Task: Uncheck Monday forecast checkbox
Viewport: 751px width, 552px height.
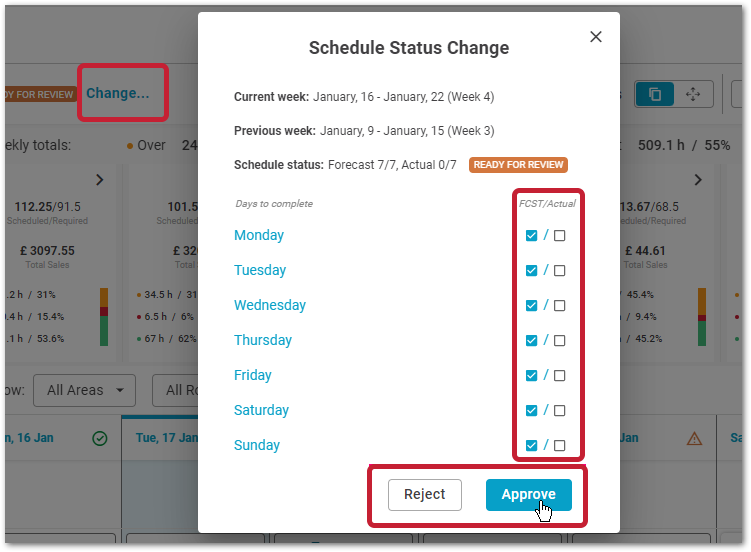Action: (x=531, y=236)
